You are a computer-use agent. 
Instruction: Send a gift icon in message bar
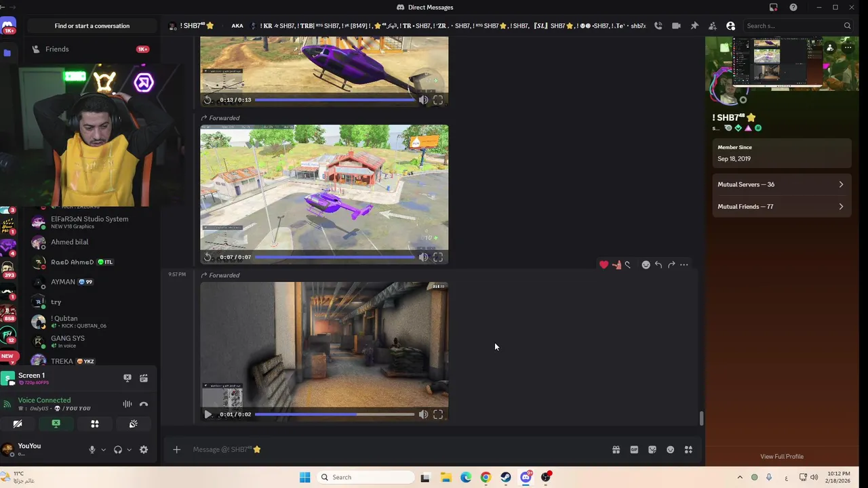(x=616, y=449)
